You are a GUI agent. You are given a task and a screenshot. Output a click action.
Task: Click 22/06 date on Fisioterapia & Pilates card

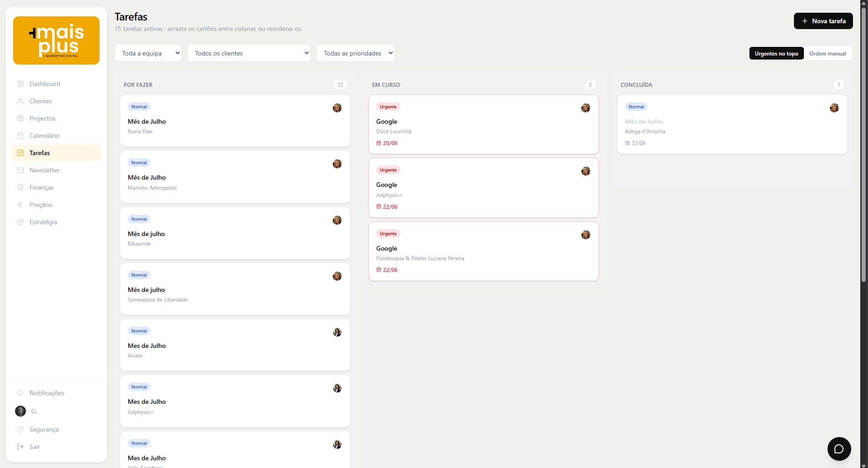(390, 270)
